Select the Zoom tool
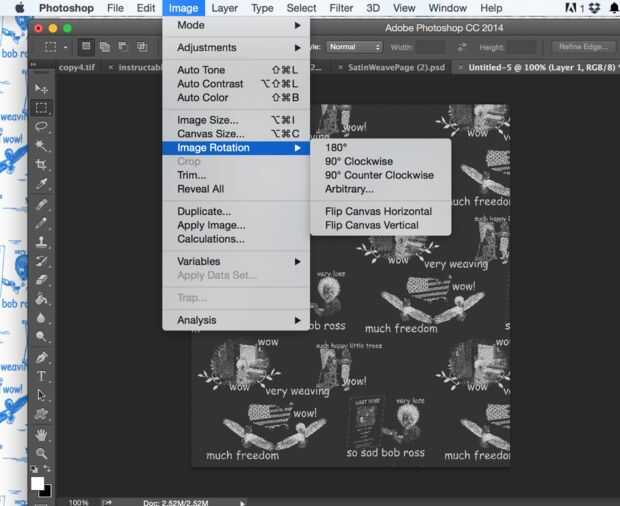This screenshot has height=506, width=620. click(x=41, y=453)
